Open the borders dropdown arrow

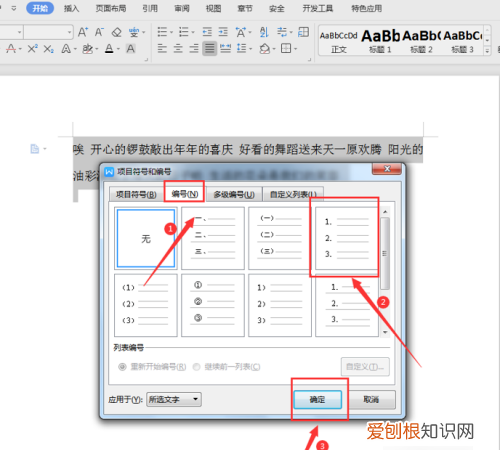click(x=295, y=49)
